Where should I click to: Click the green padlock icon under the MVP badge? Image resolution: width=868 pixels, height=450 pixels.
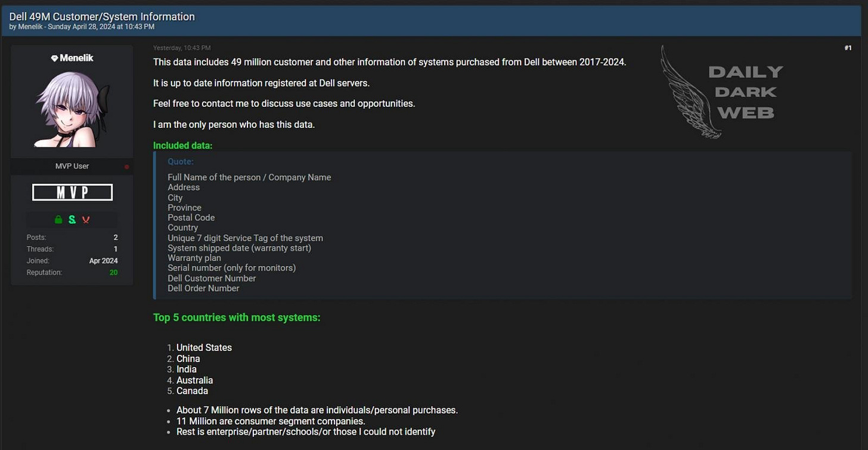[x=58, y=220]
